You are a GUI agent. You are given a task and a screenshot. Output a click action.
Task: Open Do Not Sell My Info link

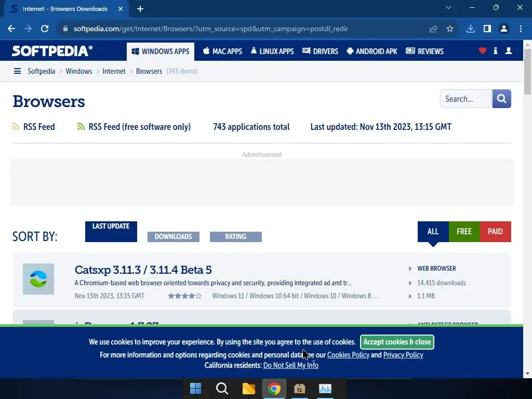(x=291, y=365)
